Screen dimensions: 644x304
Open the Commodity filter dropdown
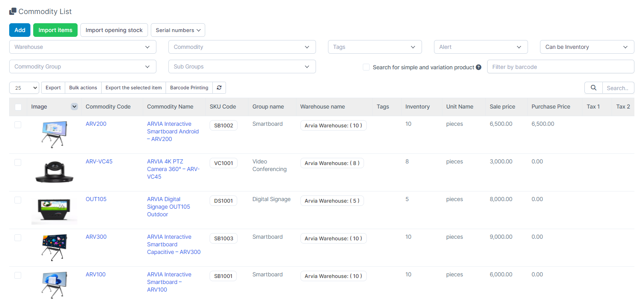(x=242, y=47)
